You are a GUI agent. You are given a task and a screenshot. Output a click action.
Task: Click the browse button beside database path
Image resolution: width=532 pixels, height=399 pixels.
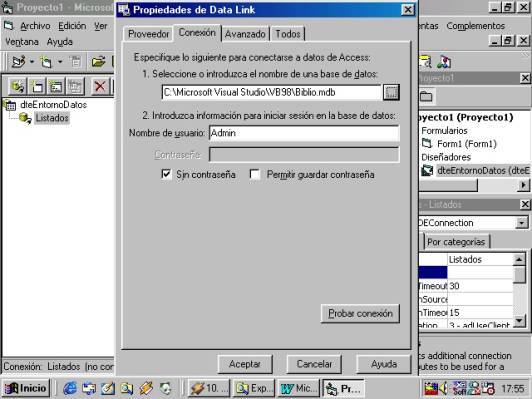391,92
